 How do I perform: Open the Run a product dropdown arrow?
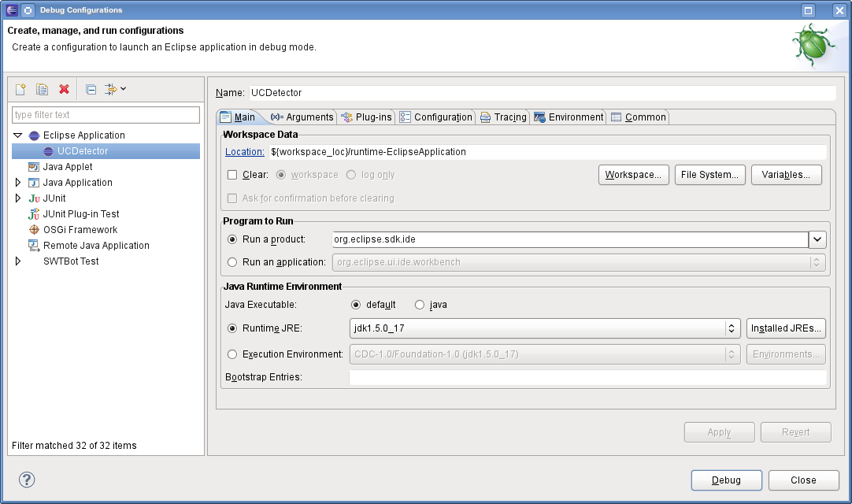coord(817,239)
